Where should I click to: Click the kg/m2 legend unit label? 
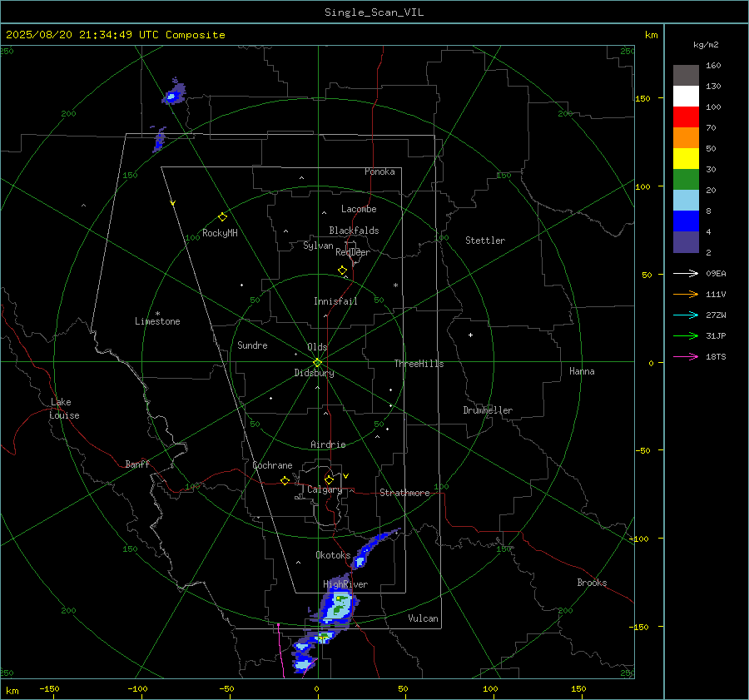706,45
